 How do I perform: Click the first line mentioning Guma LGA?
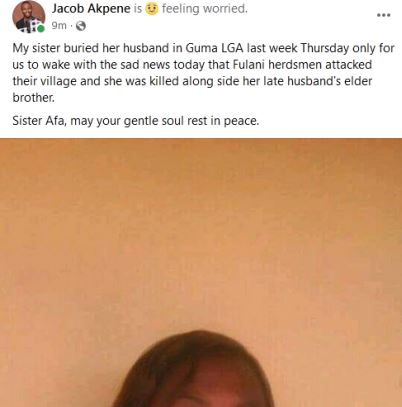[x=203, y=48]
